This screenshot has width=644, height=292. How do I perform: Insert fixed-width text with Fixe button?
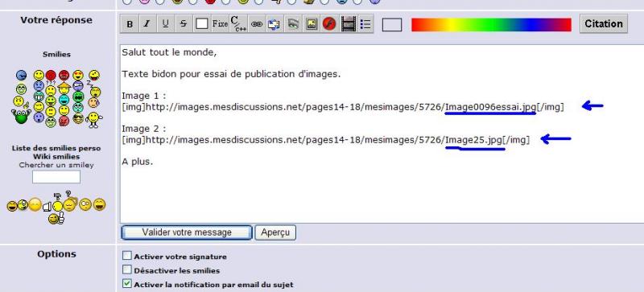(x=220, y=24)
